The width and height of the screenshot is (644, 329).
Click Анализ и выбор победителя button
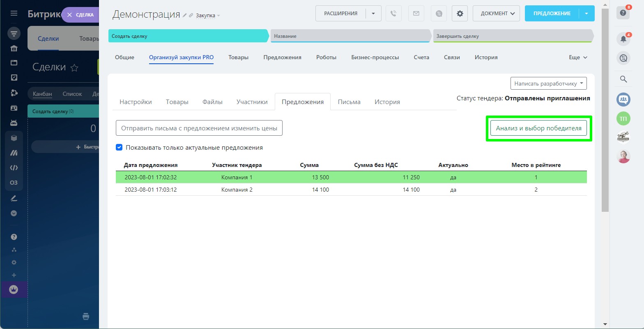point(538,128)
